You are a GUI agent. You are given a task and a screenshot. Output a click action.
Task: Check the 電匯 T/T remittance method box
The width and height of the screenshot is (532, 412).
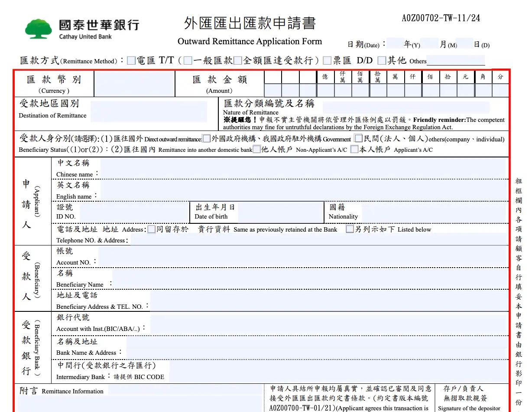(x=131, y=61)
